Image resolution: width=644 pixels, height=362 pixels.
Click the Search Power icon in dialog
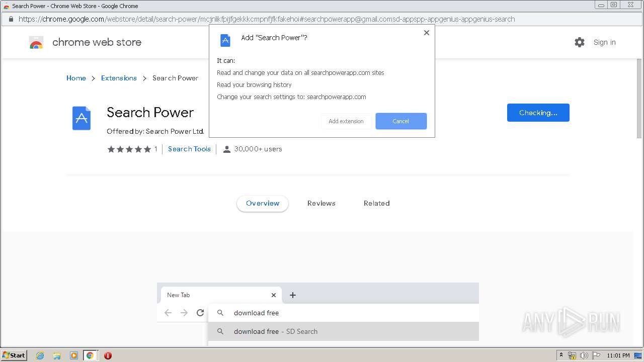pyautogui.click(x=225, y=41)
